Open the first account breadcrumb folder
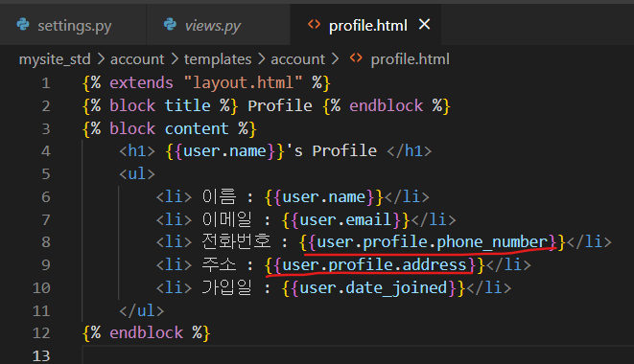This screenshot has height=364, width=634. click(x=137, y=59)
